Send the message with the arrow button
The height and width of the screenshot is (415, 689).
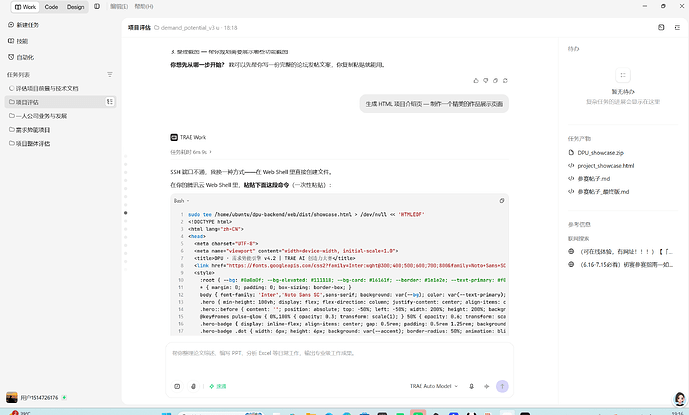502,386
